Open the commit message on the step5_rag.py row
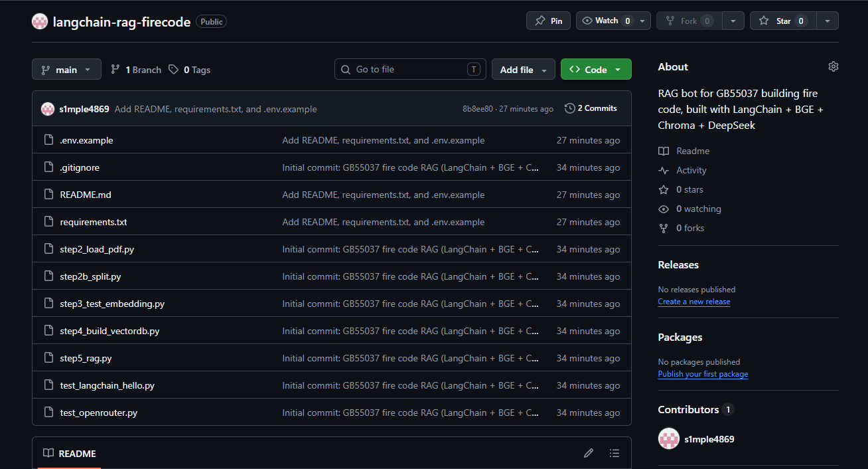The height and width of the screenshot is (469, 868). 410,358
